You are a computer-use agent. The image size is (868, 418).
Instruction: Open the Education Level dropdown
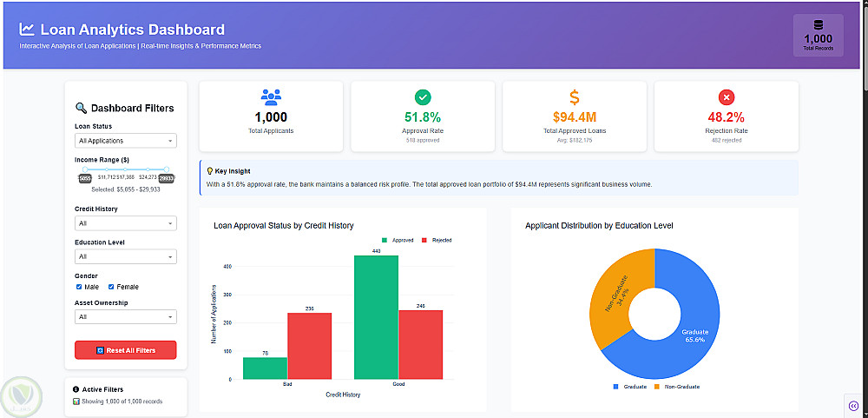click(126, 256)
